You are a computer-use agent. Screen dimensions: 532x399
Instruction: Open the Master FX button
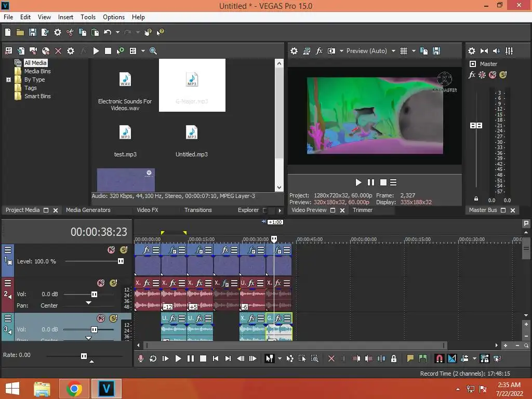click(472, 75)
